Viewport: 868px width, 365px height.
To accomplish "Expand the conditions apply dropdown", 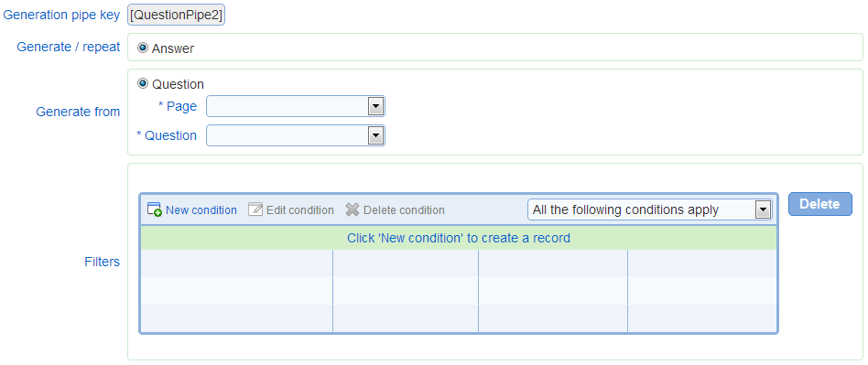I will [x=764, y=209].
